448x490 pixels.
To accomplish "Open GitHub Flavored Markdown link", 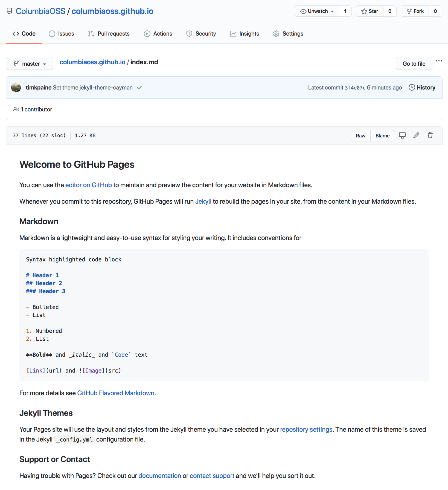I will pos(116,393).
